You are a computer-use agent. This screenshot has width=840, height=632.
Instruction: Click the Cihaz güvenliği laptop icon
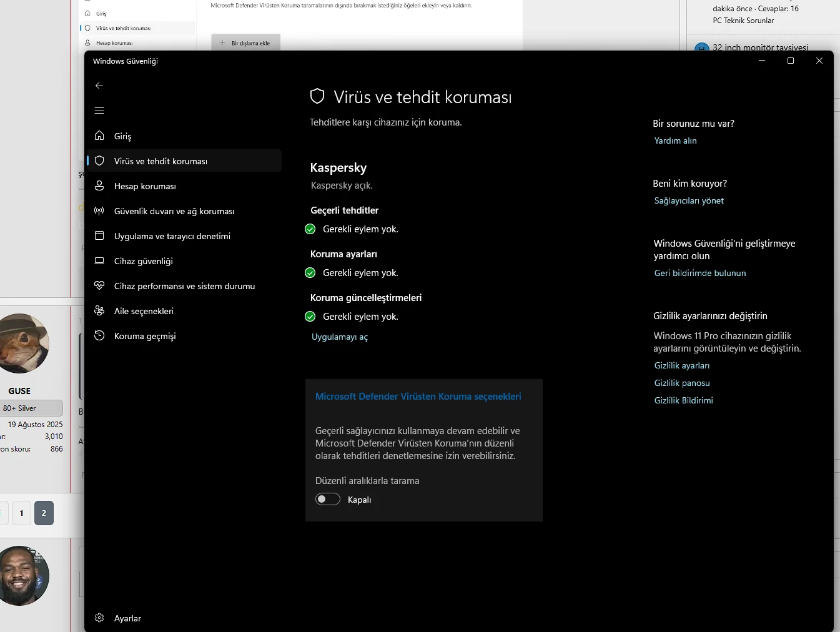pyautogui.click(x=99, y=260)
